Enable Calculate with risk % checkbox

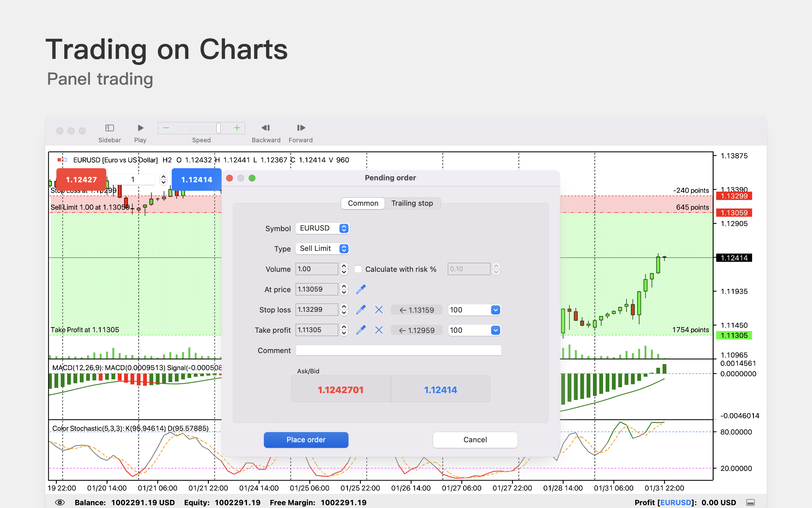(358, 269)
